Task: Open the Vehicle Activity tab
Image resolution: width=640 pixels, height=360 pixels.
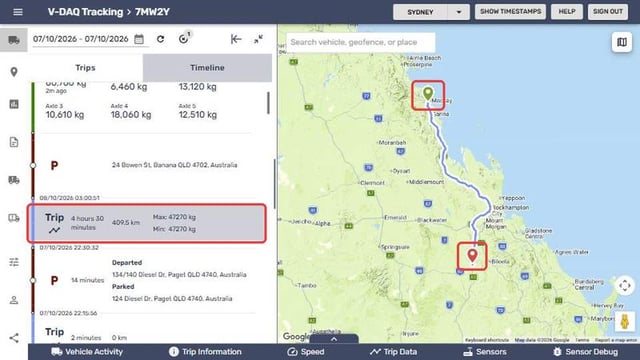Action: point(87,352)
